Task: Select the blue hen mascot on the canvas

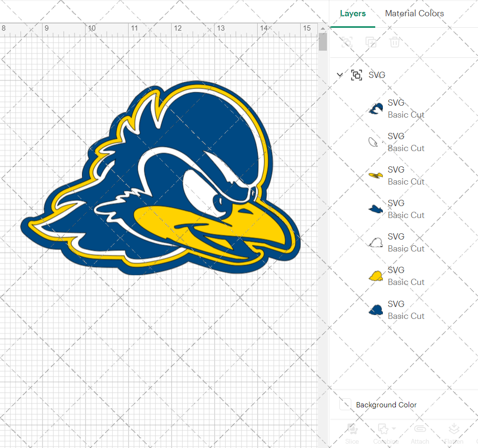Action: click(160, 178)
